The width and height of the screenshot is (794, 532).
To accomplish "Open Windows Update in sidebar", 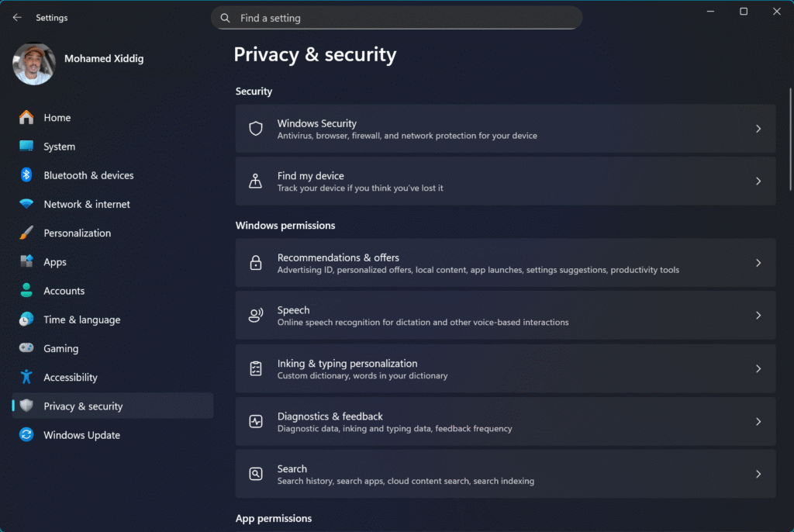I will 81,435.
